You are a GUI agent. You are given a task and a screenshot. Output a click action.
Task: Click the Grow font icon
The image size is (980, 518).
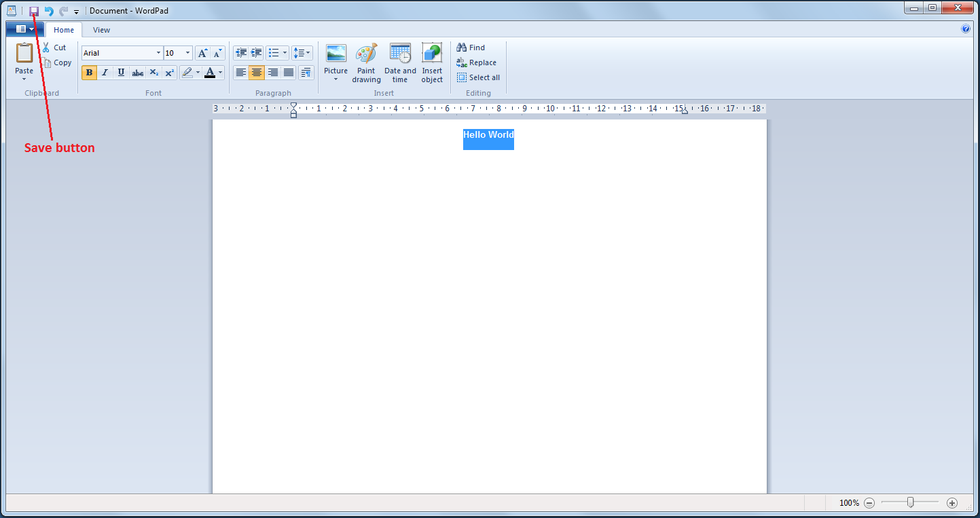coord(202,53)
